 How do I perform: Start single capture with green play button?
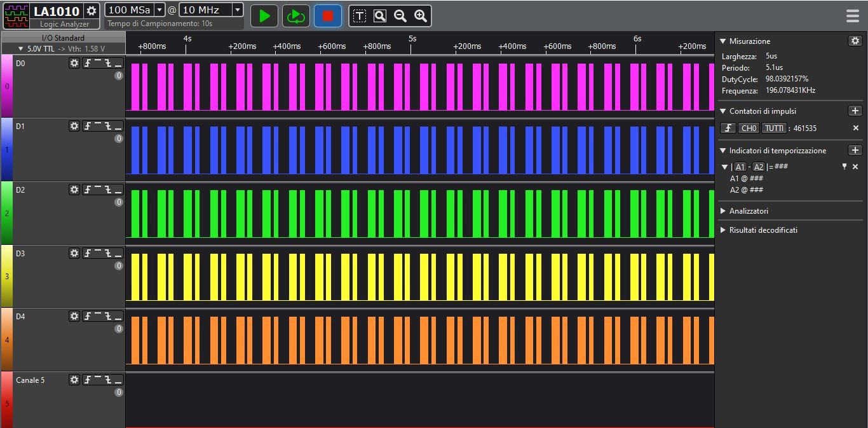pos(264,16)
